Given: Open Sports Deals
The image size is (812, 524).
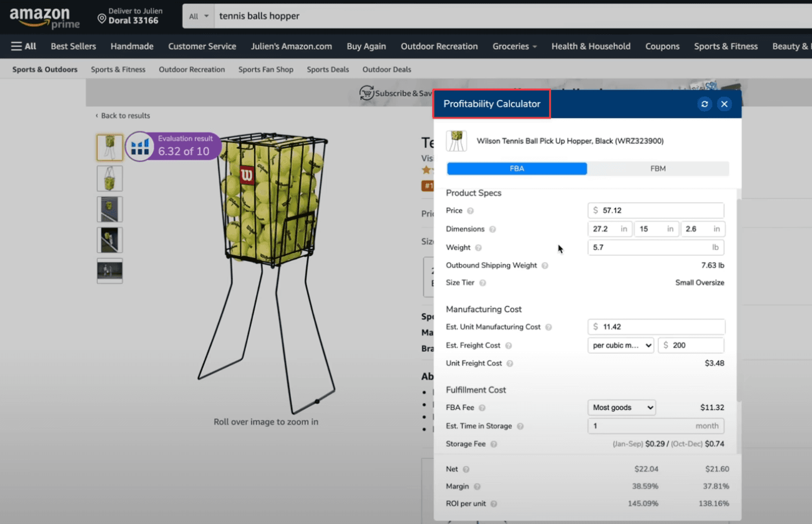Looking at the screenshot, I should 328,70.
